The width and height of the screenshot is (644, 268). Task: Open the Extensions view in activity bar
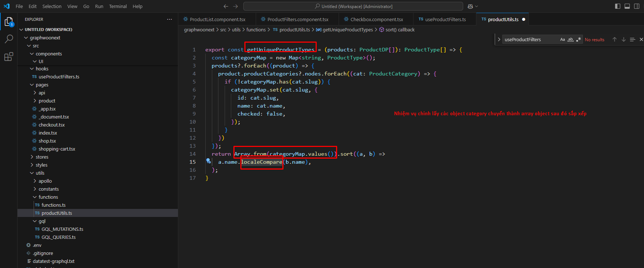click(9, 57)
